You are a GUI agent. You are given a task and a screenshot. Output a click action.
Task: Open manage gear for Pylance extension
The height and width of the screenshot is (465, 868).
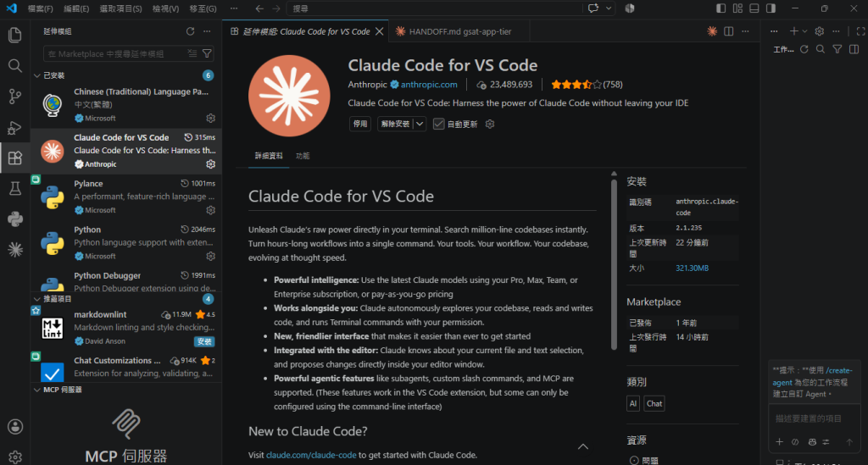[210, 210]
